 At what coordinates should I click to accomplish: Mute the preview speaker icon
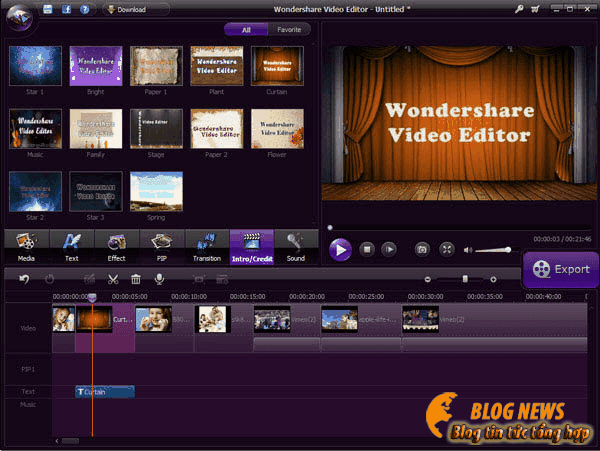coord(468,250)
